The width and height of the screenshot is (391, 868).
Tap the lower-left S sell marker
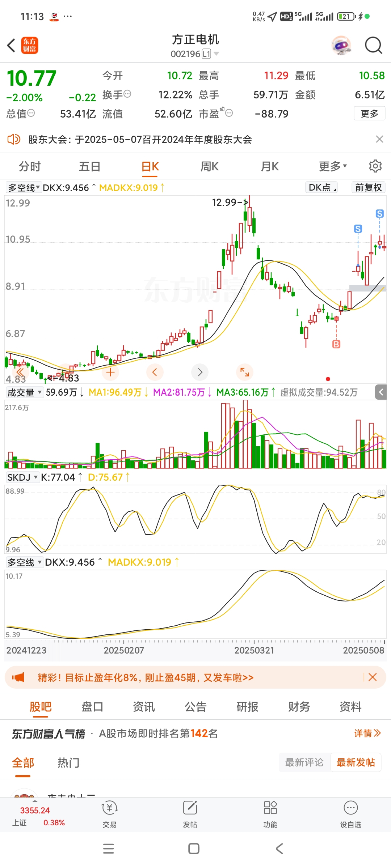coord(358,229)
